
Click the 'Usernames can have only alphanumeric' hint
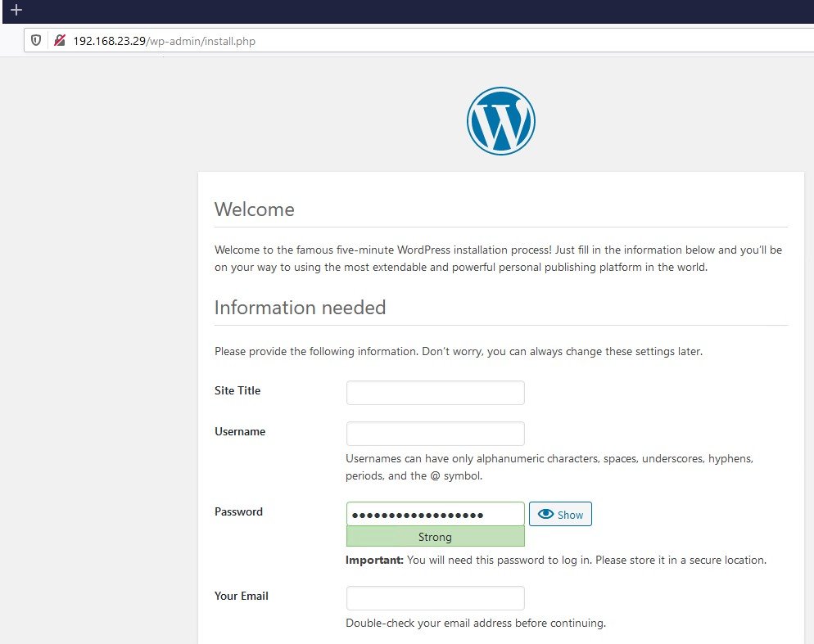pos(549,467)
